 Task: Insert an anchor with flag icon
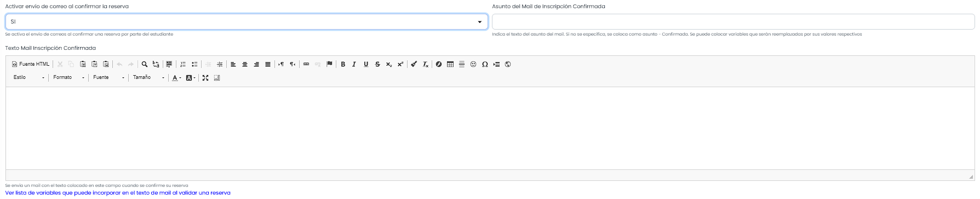click(x=329, y=64)
